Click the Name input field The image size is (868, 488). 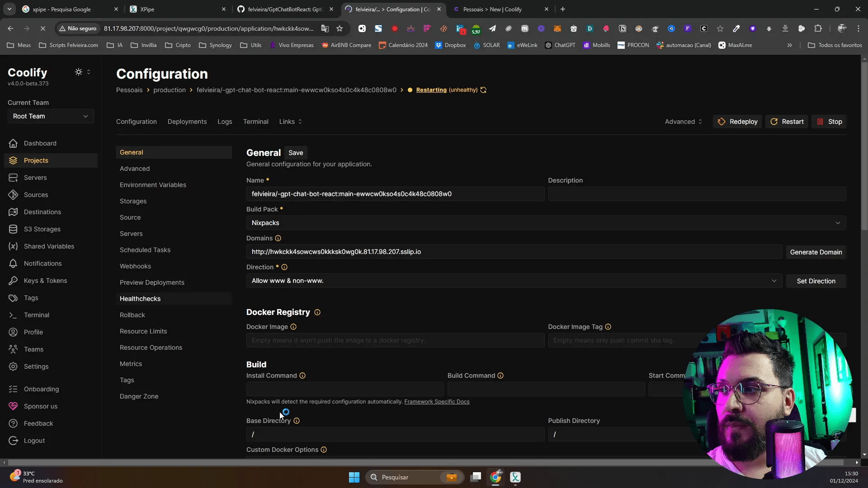(395, 194)
